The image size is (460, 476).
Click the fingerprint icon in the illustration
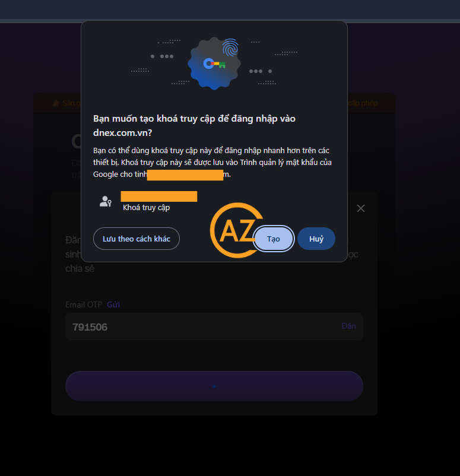click(230, 47)
